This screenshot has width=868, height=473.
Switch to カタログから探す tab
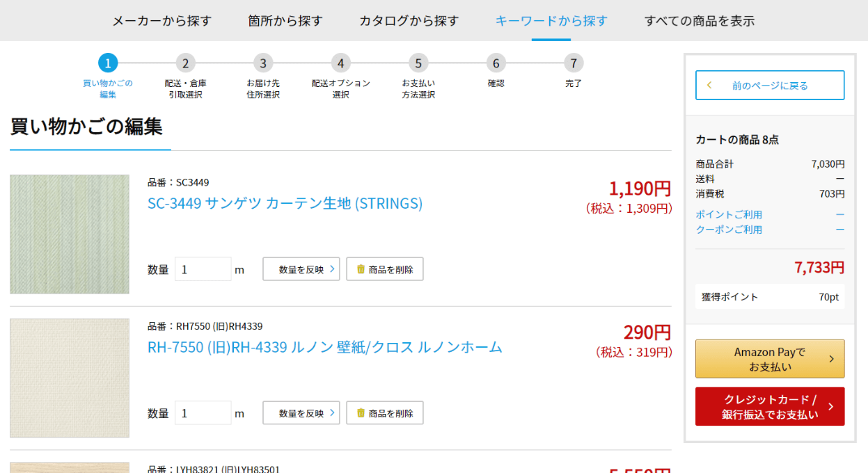(409, 21)
